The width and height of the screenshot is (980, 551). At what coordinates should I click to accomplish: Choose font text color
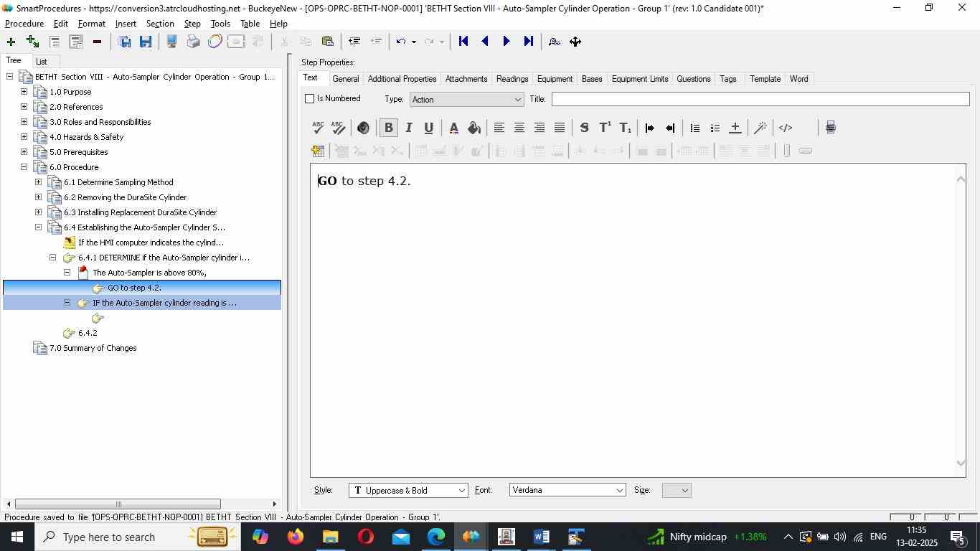[453, 128]
